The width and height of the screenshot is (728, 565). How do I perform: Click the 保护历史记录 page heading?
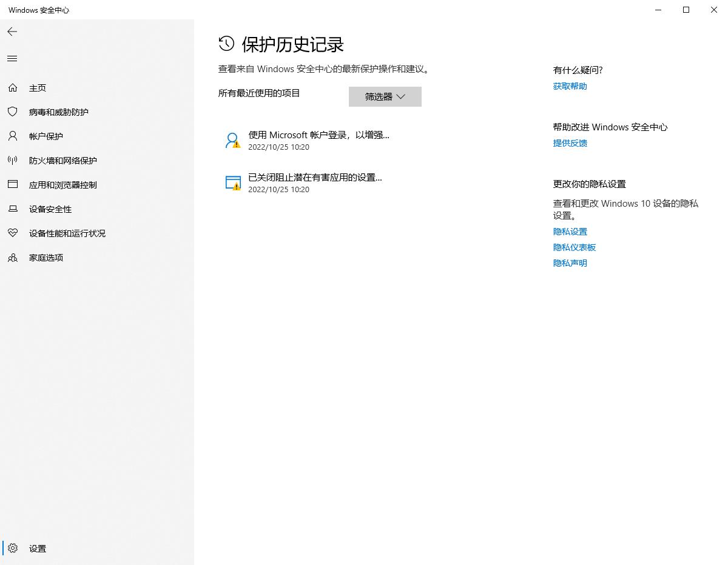[x=293, y=44]
